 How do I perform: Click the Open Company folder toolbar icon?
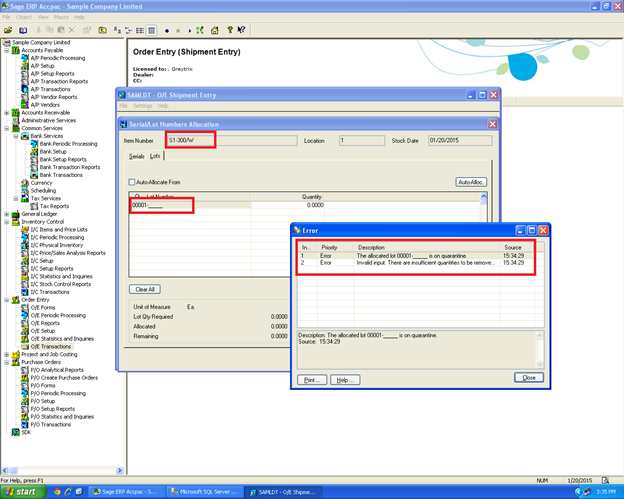pyautogui.click(x=8, y=30)
